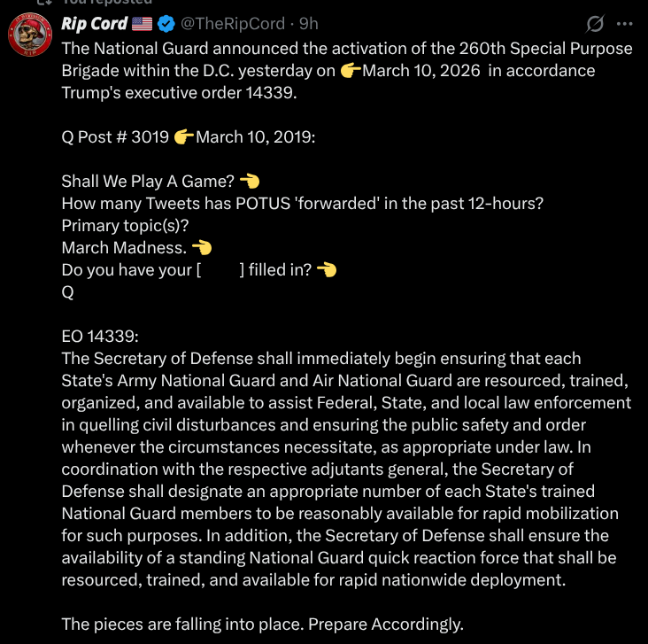Screen dimensions: 648x644
Task: Click pointing emoji before March 10, 2019
Action: pos(184,136)
